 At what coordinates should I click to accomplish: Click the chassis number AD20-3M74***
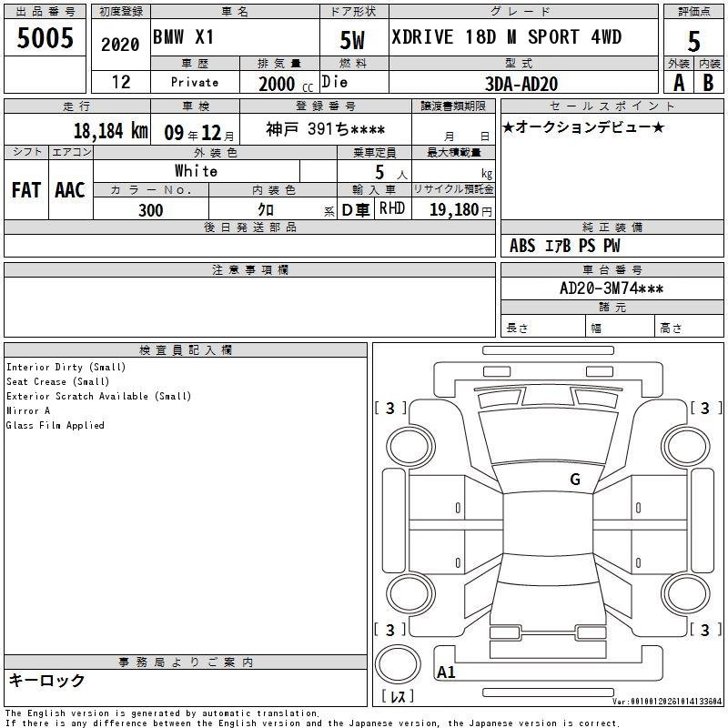point(612,288)
